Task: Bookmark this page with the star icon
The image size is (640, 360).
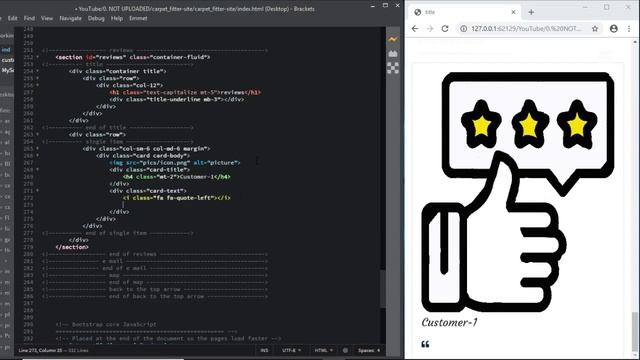Action: [x=595, y=29]
